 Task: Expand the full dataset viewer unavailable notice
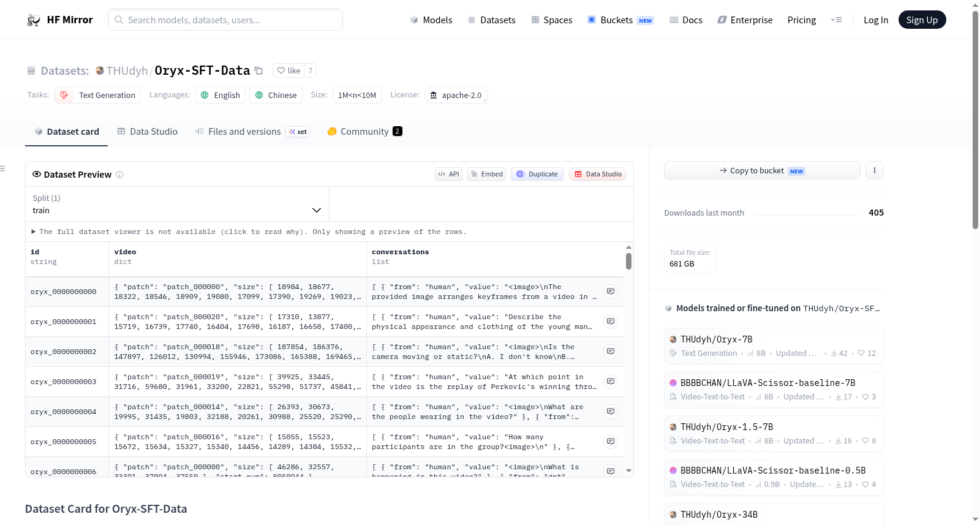(x=249, y=232)
